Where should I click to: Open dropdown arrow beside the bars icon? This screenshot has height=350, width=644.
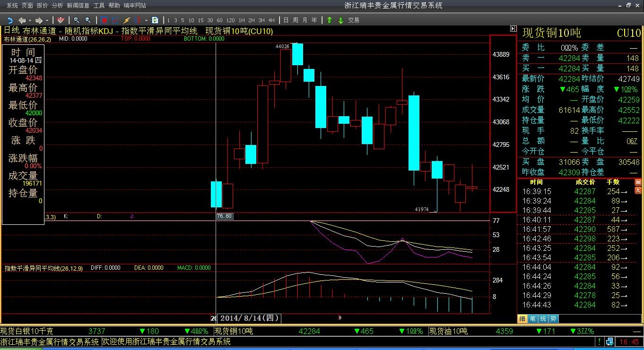146,20
